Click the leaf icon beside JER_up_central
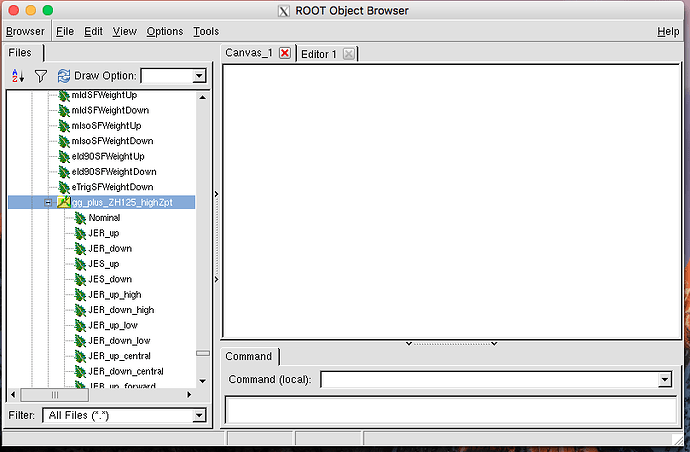The image size is (690, 452). [x=81, y=356]
